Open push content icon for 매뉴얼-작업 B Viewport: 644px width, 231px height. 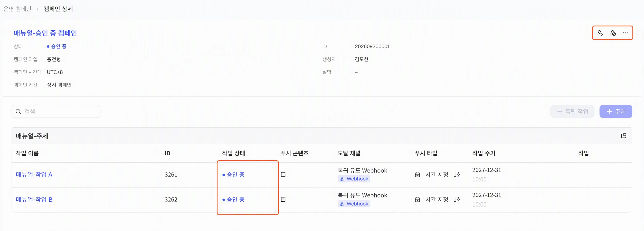pyautogui.click(x=283, y=200)
